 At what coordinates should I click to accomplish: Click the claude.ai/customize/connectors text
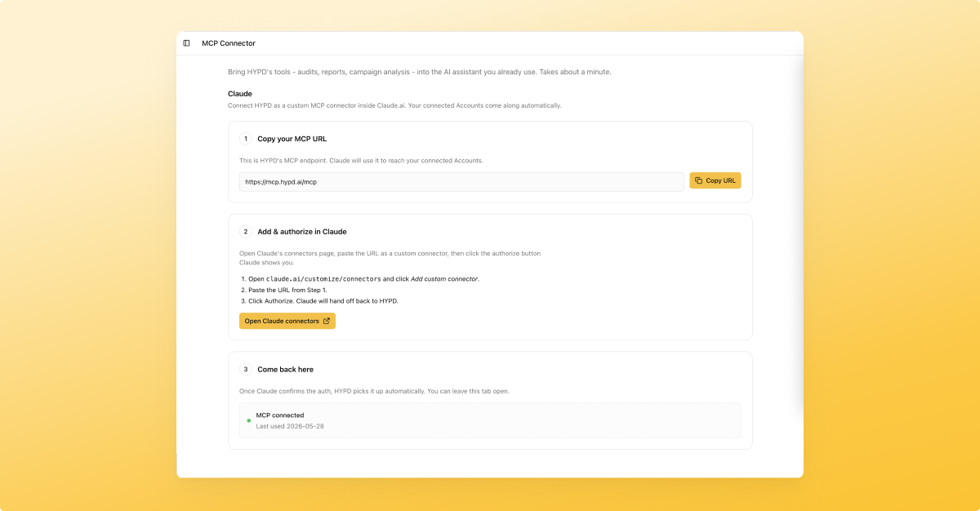[323, 279]
